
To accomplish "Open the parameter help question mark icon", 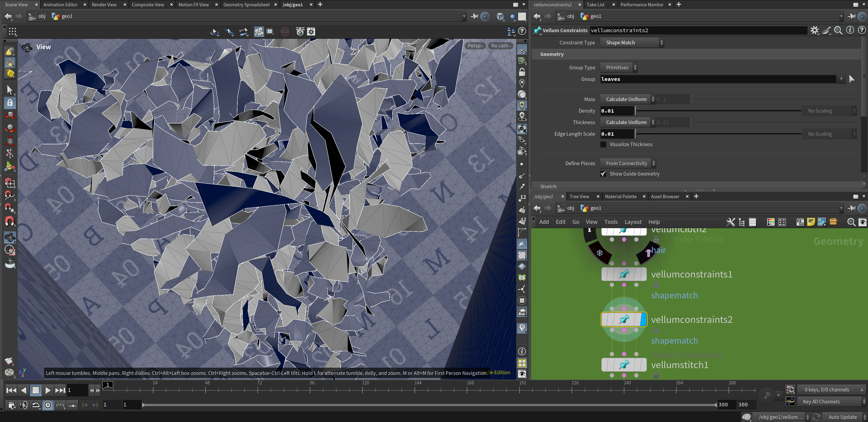I will pyautogui.click(x=861, y=30).
